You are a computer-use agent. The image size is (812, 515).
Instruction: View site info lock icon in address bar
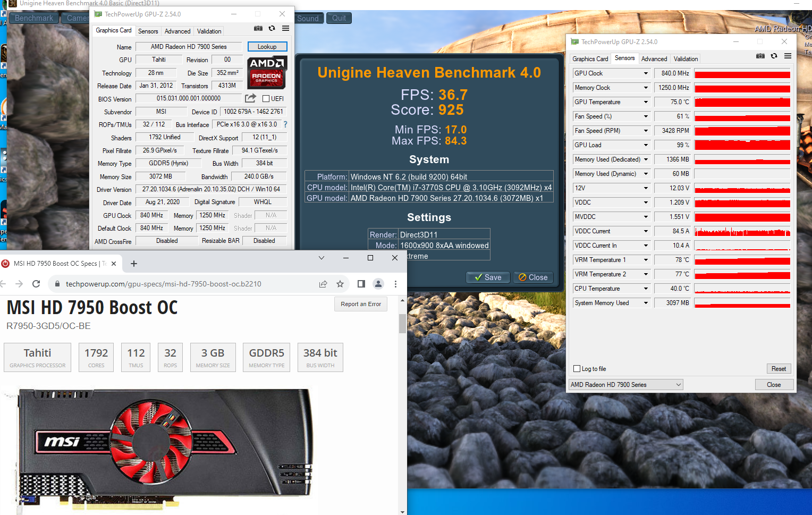[x=57, y=284]
